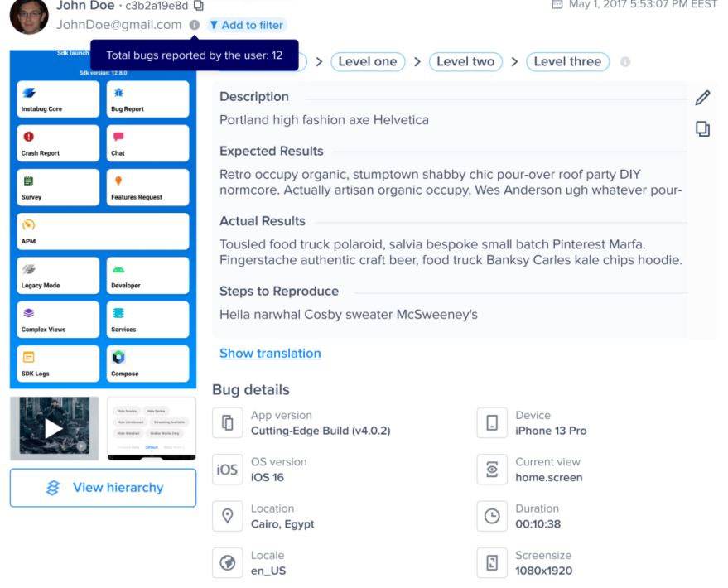This screenshot has height=588, width=728.
Task: Expand chevron before Level one
Action: (x=319, y=62)
